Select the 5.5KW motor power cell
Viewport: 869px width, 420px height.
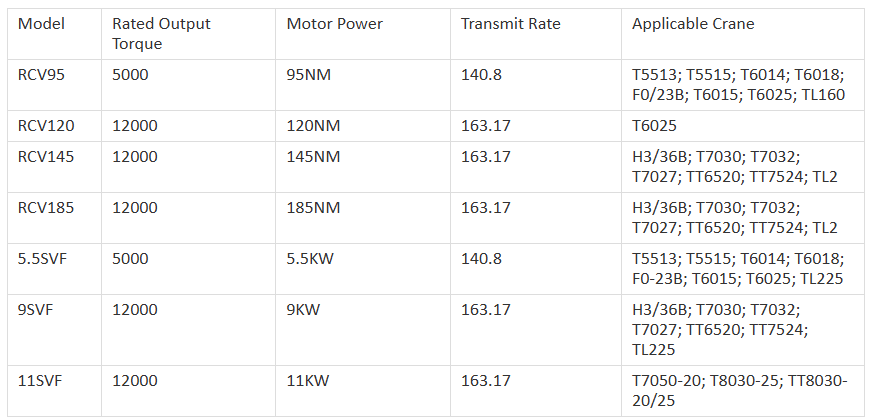tap(363, 269)
